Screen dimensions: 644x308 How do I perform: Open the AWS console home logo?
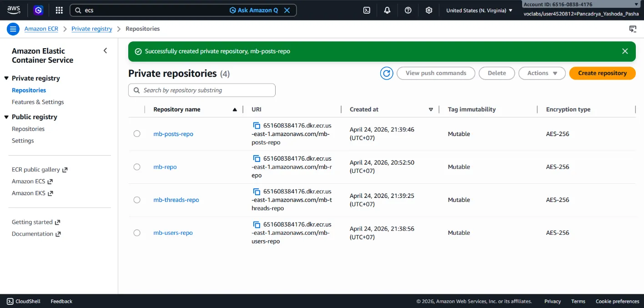(x=14, y=10)
